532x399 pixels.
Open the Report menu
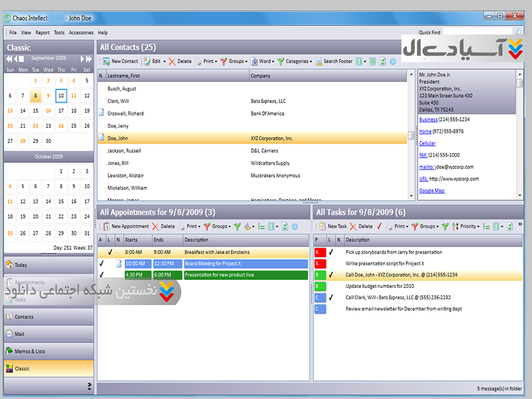click(43, 32)
